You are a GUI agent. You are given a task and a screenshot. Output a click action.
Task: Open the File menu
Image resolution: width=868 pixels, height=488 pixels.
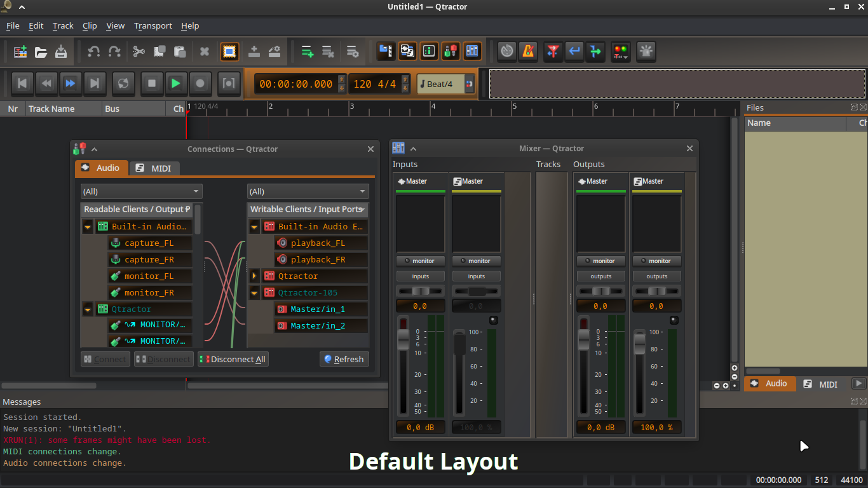click(x=13, y=25)
